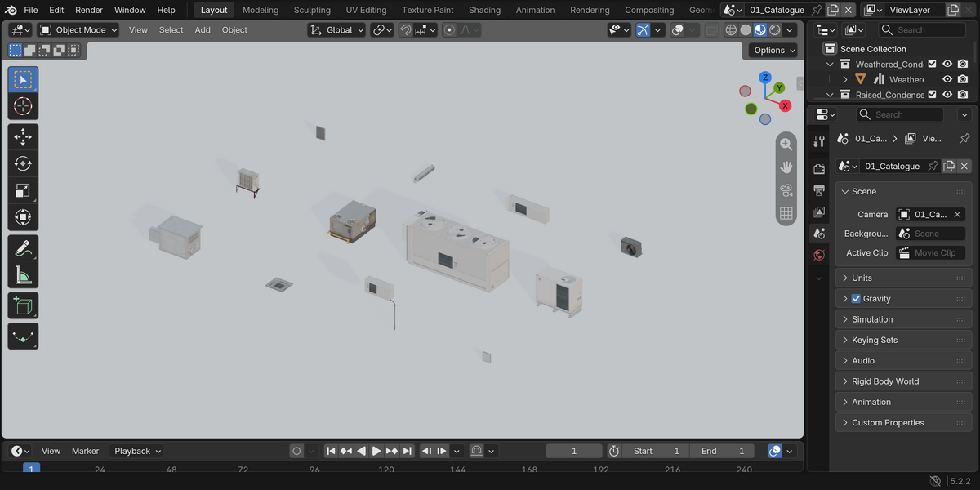Activate the 3D Cursor tool
This screenshot has height=490, width=980.
[x=23, y=106]
